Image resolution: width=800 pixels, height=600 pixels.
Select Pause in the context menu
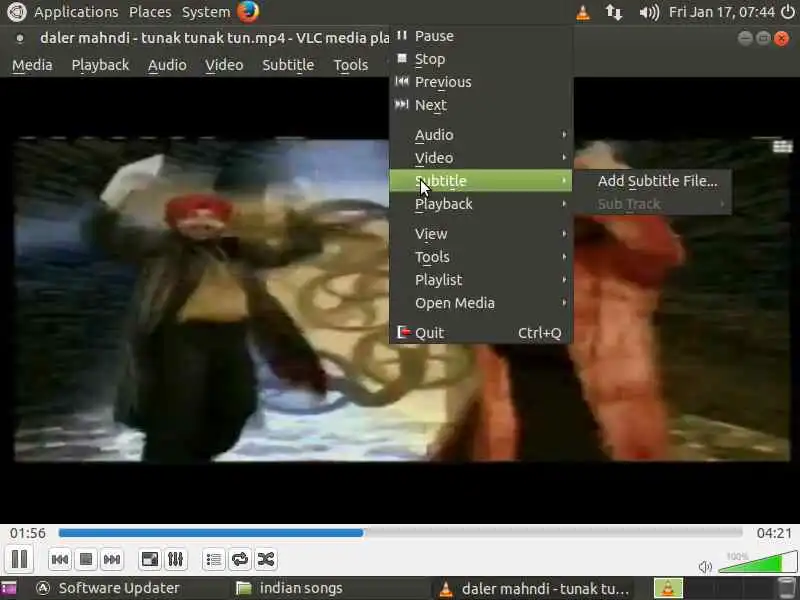point(481,36)
